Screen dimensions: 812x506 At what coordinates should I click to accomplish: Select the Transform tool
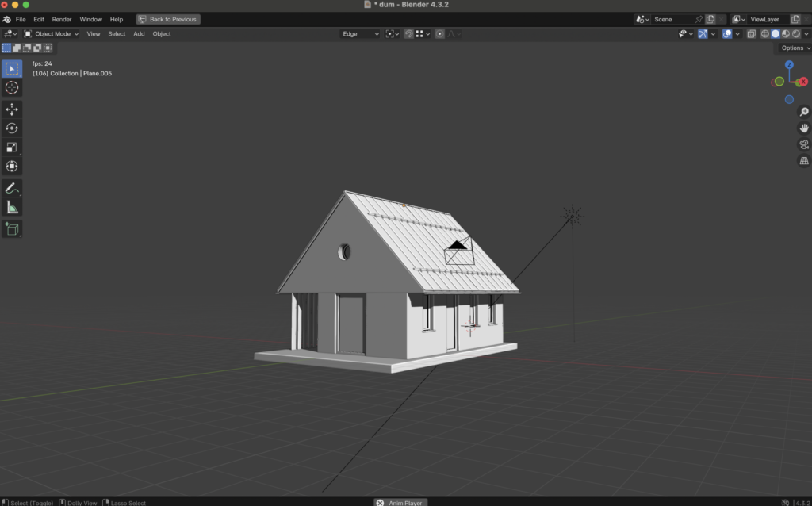pos(11,167)
